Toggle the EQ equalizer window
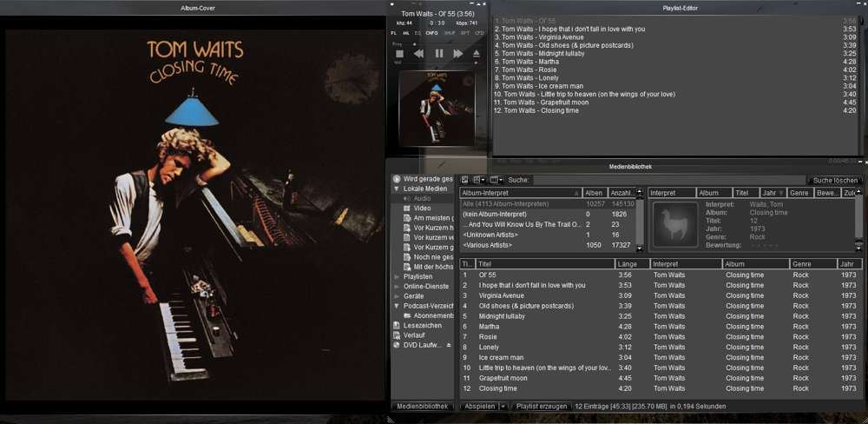This screenshot has width=868, height=424. pos(418,32)
